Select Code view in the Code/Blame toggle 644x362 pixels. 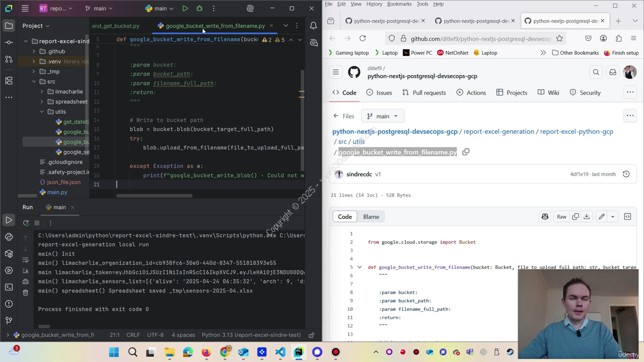345,217
